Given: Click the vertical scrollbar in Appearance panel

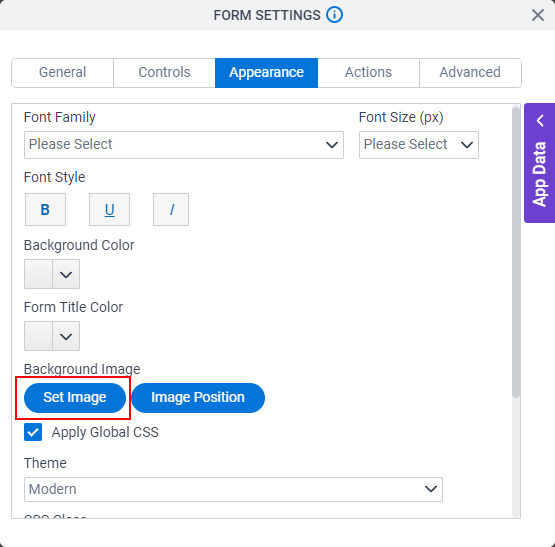Looking at the screenshot, I should point(516,252).
